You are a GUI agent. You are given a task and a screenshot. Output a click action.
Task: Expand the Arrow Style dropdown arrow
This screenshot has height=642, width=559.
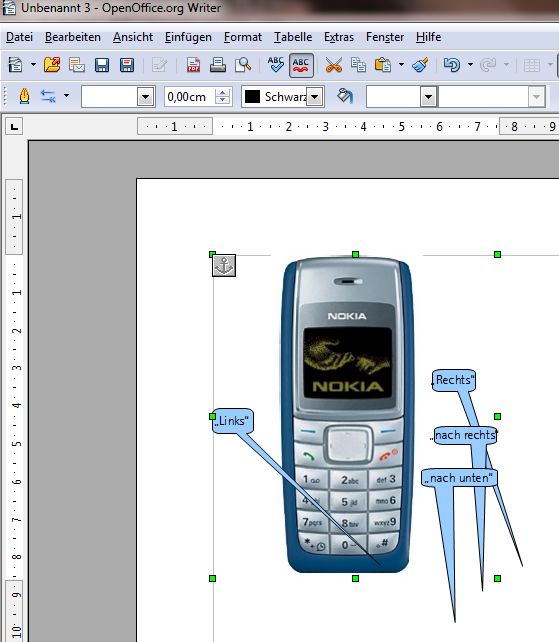(x=66, y=97)
